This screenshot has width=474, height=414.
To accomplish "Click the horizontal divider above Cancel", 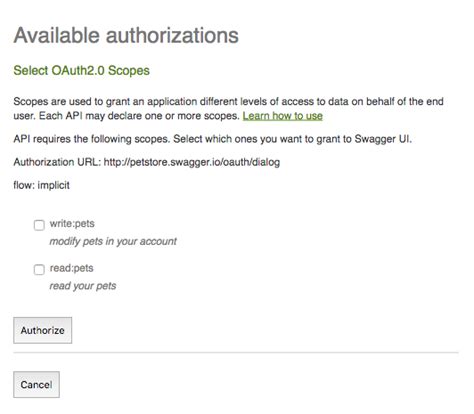I will (236, 352).
